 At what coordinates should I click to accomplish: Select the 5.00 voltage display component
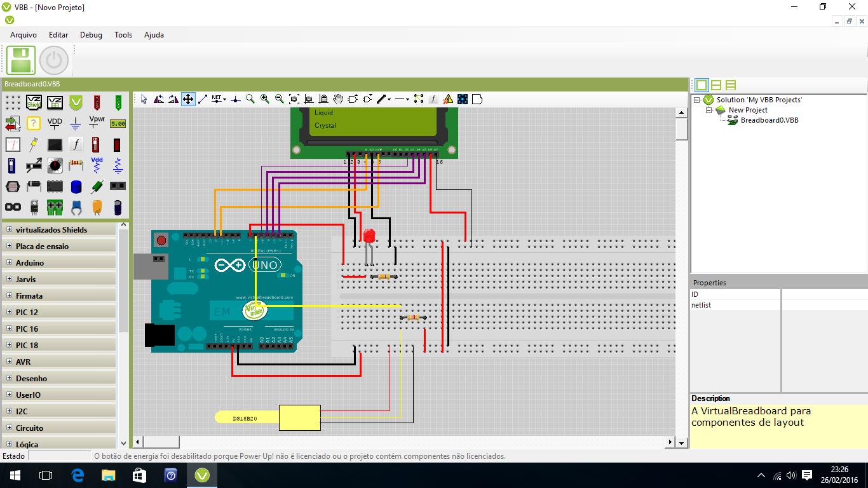coord(118,123)
